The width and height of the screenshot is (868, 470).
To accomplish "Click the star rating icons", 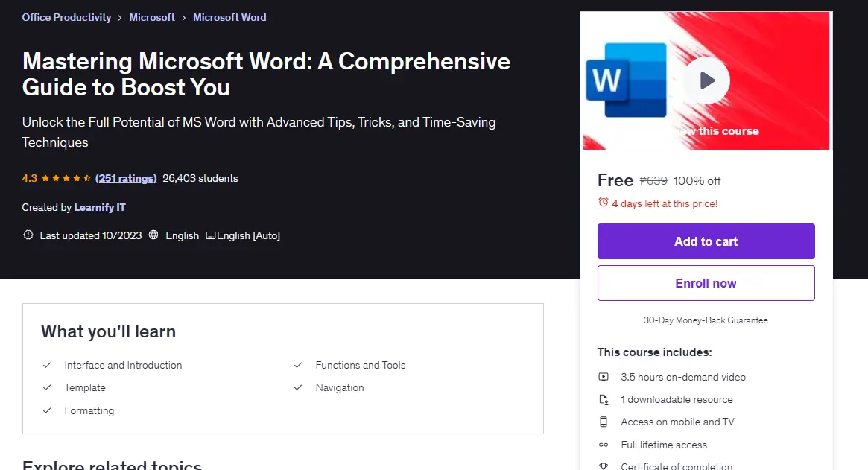I will (x=66, y=178).
